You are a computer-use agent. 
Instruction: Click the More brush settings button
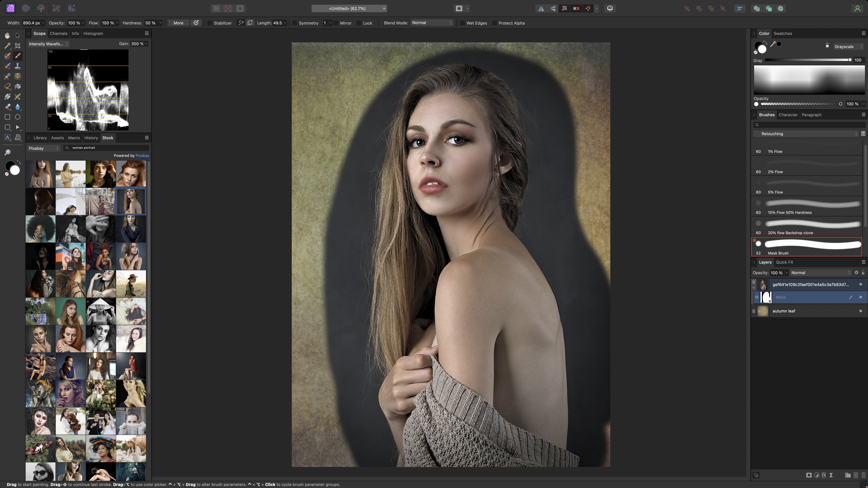178,23
